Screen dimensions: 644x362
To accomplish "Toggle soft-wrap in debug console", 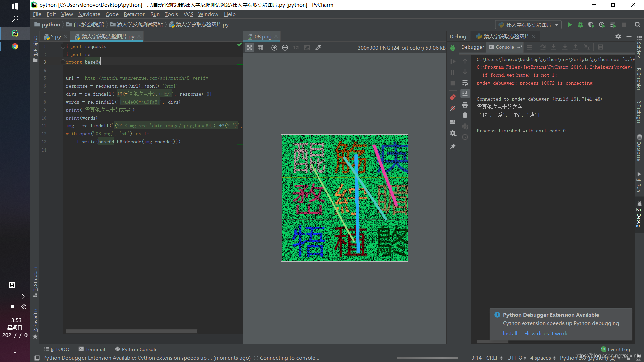I will tap(465, 83).
